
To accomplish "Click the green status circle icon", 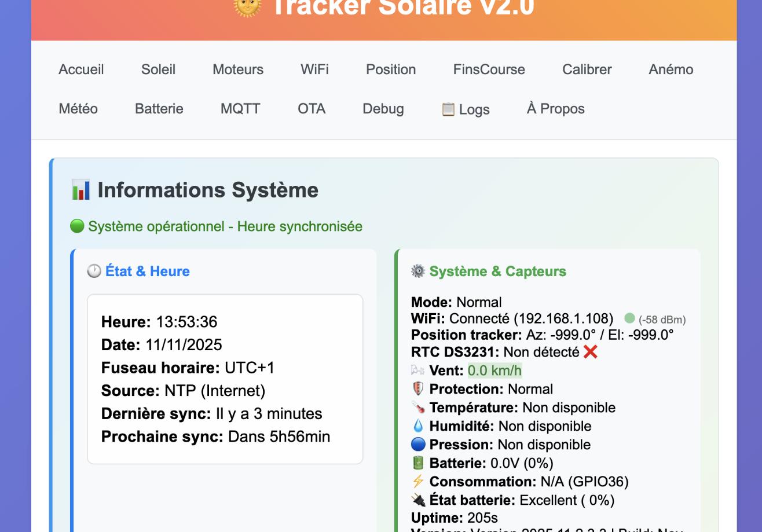I will coord(77,226).
